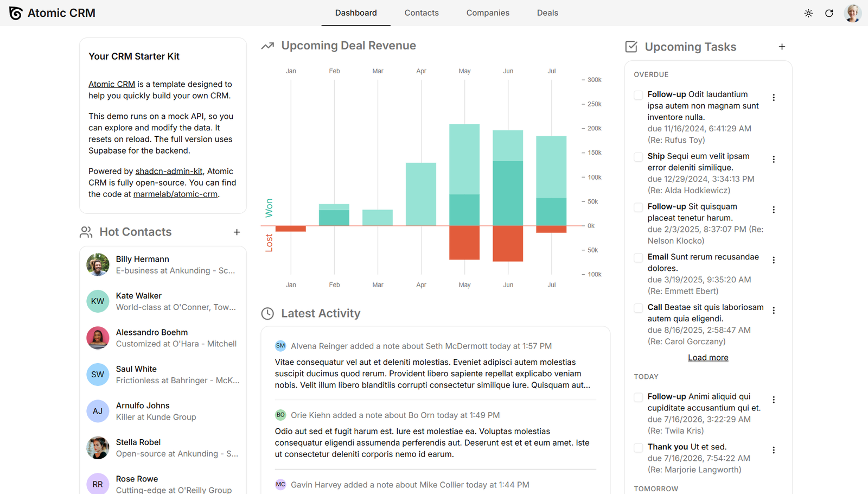Click the MC avatar beside Gavin Harvey note
This screenshot has width=868, height=494.
point(280,484)
